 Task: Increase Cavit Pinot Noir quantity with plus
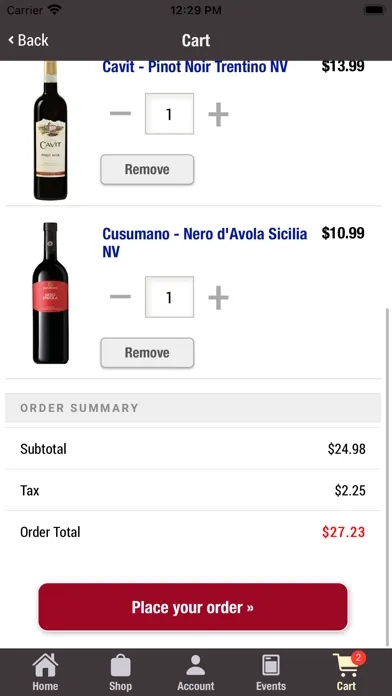(x=218, y=114)
